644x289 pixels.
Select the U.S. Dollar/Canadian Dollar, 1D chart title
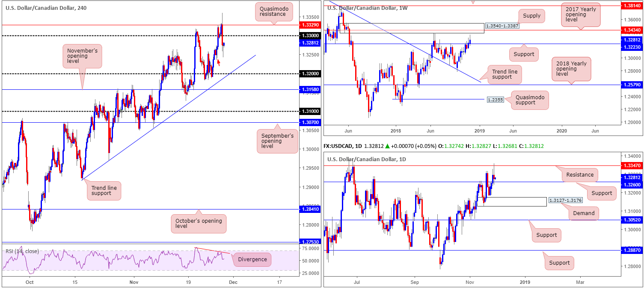coord(367,159)
